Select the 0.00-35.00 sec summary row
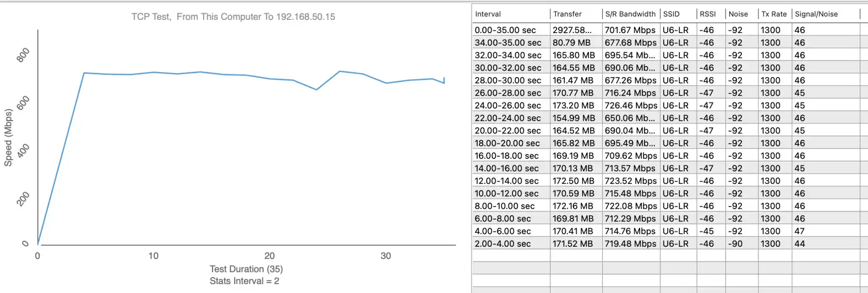868x293 pixels. 505,30
